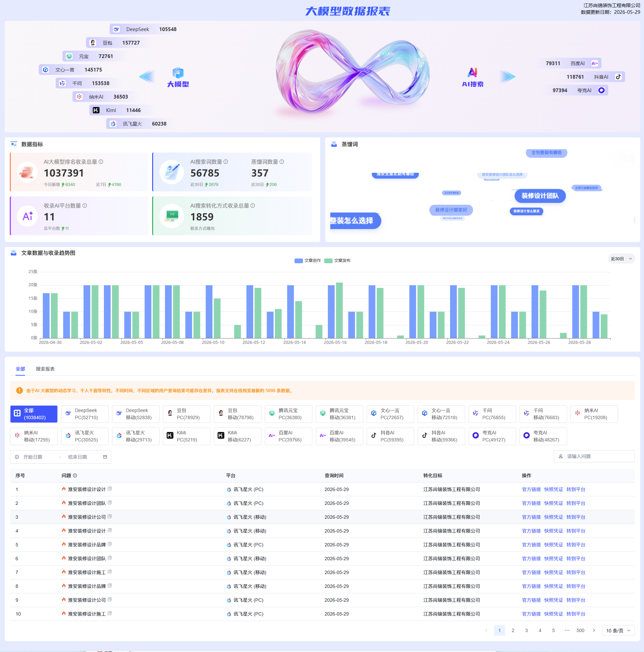Click the 装修设计哪家好 word cloud bubble
Viewport: 644px width, 652px height.
(x=451, y=210)
